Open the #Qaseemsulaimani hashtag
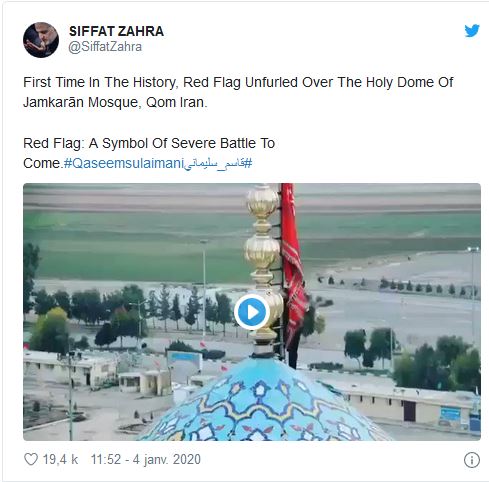The width and height of the screenshot is (489, 482). pyautogui.click(x=124, y=163)
